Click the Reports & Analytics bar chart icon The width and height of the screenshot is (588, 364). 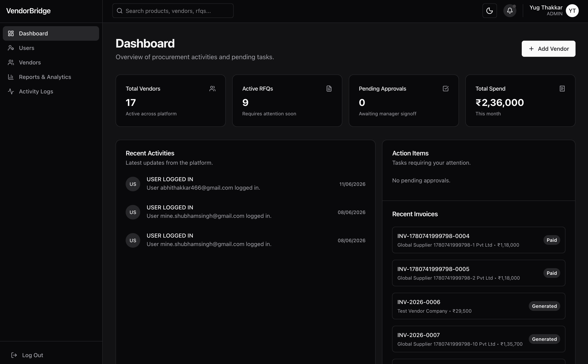tap(11, 77)
